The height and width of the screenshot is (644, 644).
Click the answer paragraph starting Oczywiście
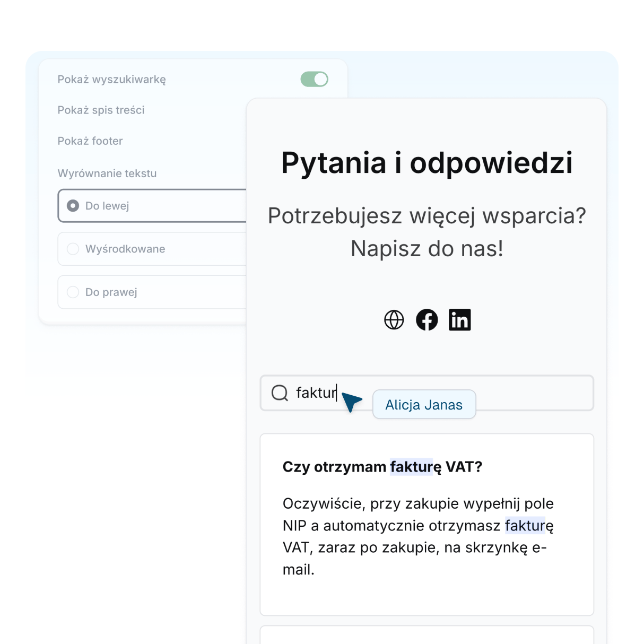(x=418, y=536)
